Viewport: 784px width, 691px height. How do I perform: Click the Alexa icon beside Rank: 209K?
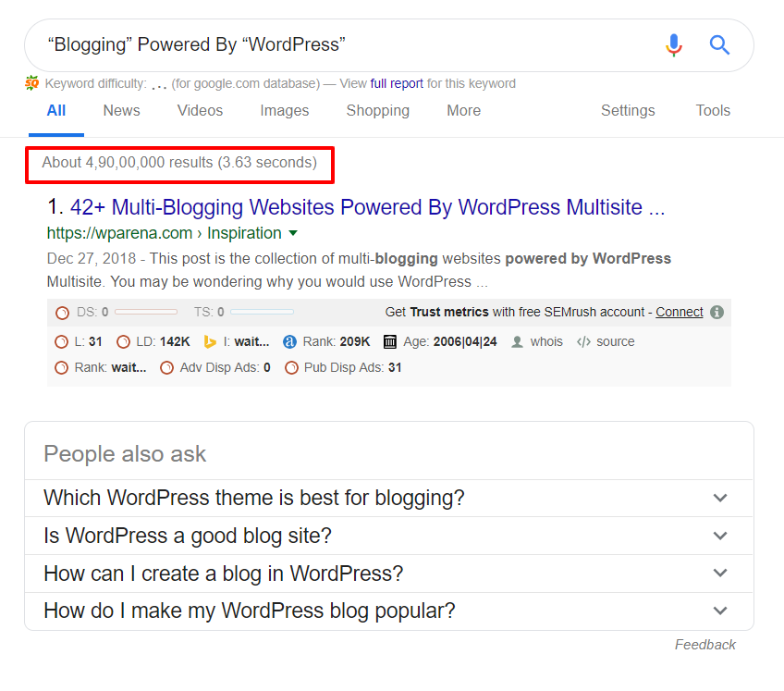[289, 341]
